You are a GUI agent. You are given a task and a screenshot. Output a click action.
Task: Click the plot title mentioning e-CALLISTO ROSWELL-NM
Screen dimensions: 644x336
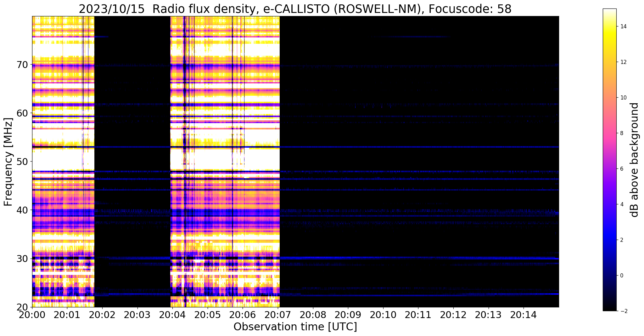coord(295,9)
